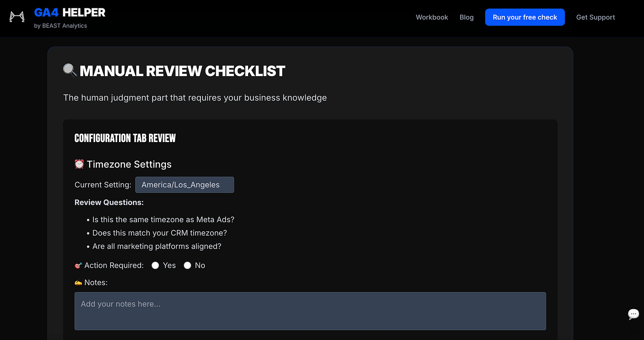Open Get Support link
Image resolution: width=644 pixels, height=340 pixels.
pyautogui.click(x=595, y=17)
